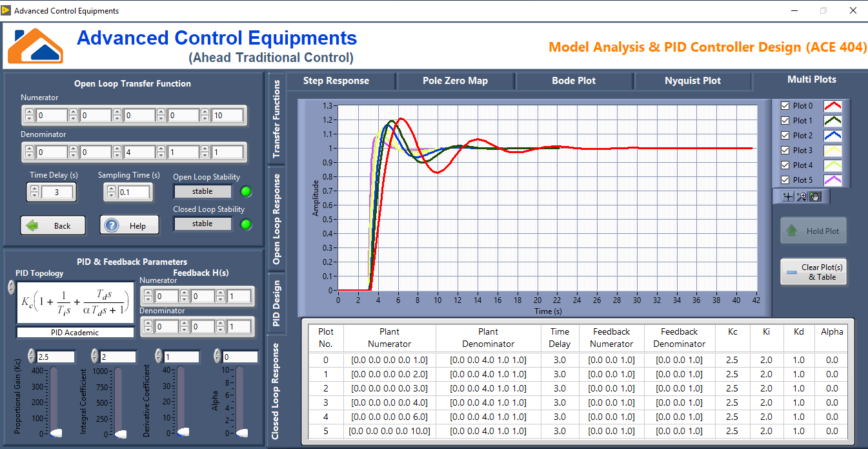The height and width of the screenshot is (449, 868).
Task: Click the Alpha slider track
Action: [241, 401]
